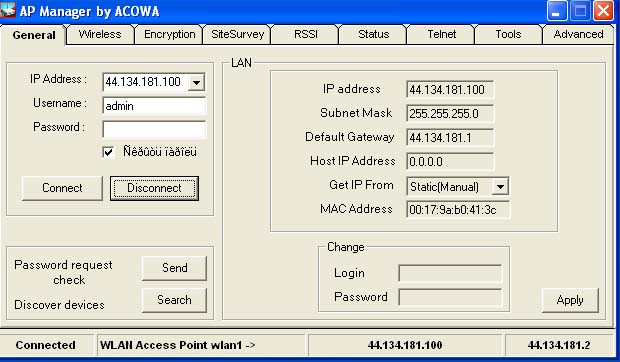620x362 pixels.
Task: Open the RSSI tab
Action: pos(306,34)
